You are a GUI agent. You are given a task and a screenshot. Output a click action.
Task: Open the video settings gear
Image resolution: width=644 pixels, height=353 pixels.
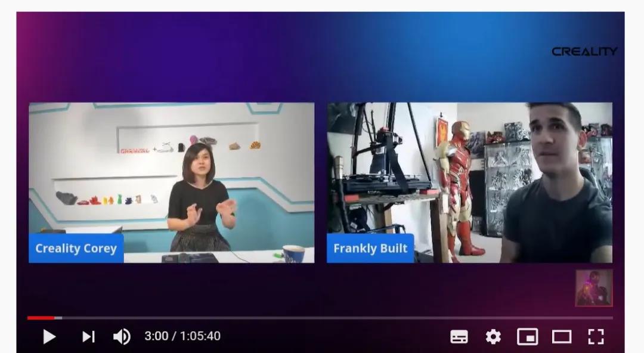coord(493,336)
